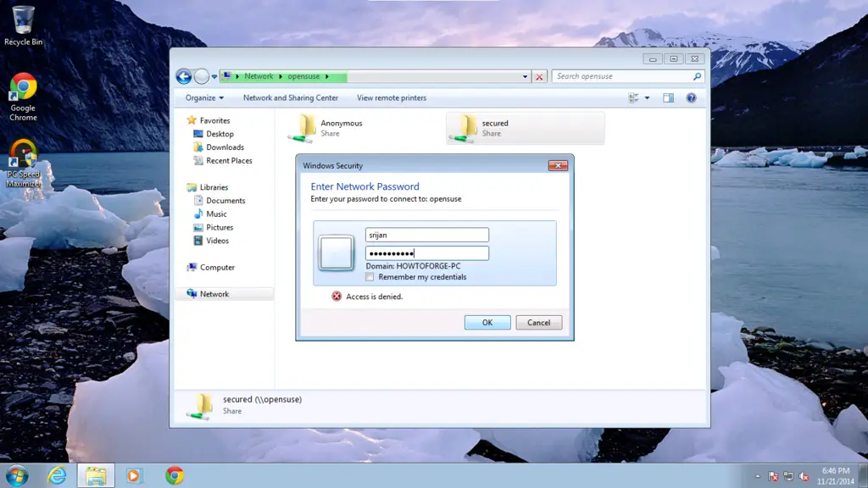
Task: Click the muted volume tray icon
Action: tap(804, 476)
